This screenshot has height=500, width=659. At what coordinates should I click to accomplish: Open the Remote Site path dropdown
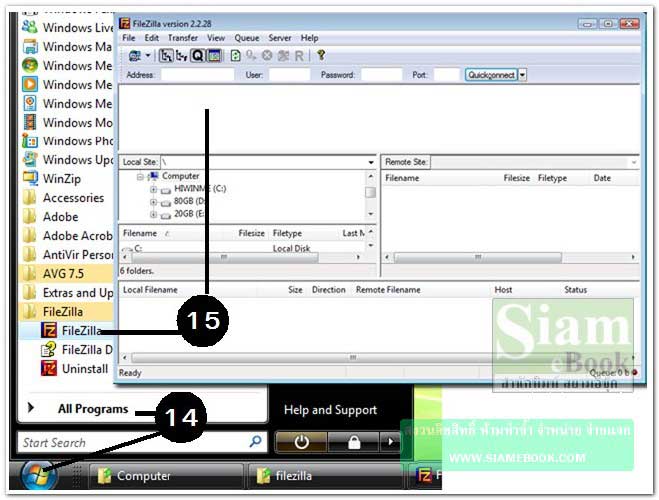(x=634, y=162)
